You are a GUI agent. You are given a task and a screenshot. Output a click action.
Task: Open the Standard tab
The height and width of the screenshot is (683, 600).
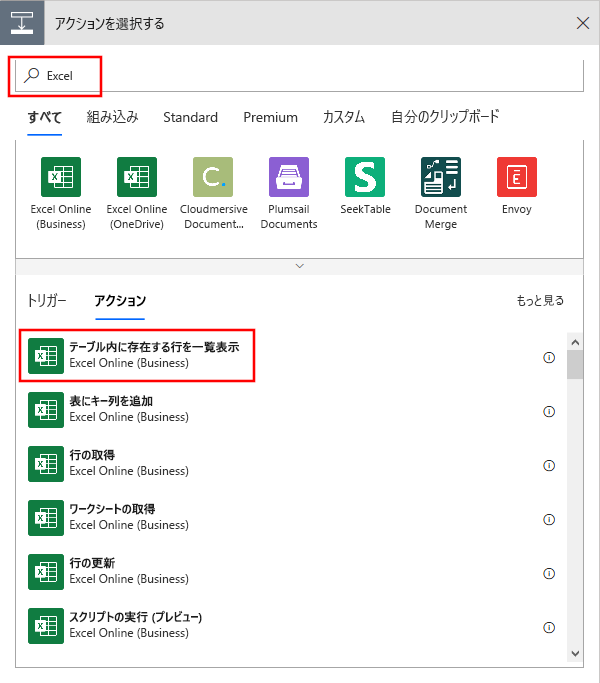point(190,117)
